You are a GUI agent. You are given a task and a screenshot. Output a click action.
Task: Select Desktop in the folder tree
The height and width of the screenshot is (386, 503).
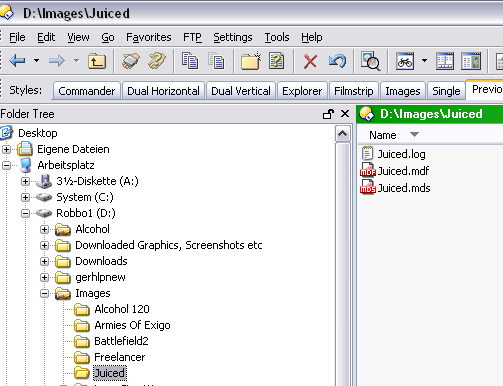[37, 133]
